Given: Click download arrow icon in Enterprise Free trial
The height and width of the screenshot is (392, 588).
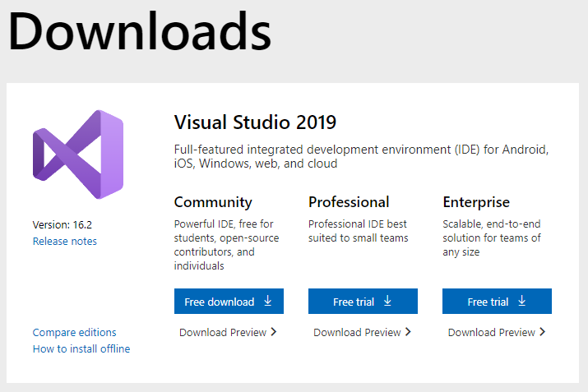Looking at the screenshot, I should [522, 301].
